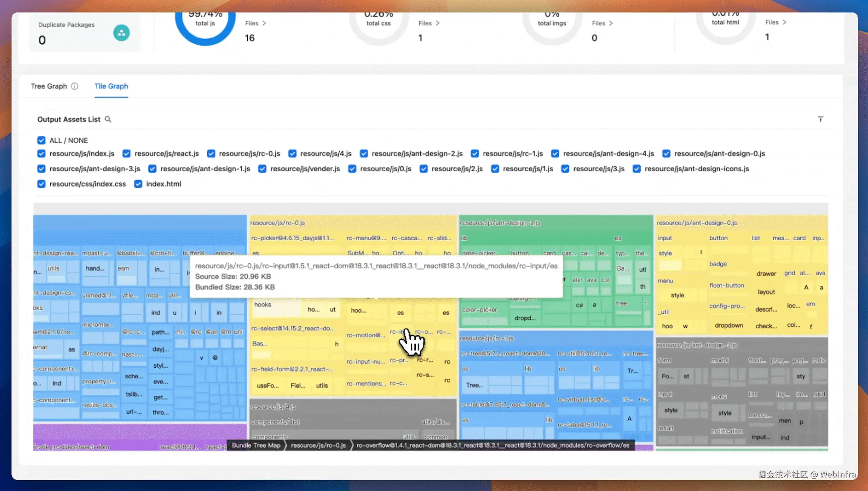Click the rc-tabs@15.1.1 tile
868x491 pixels.
[x=584, y=425]
